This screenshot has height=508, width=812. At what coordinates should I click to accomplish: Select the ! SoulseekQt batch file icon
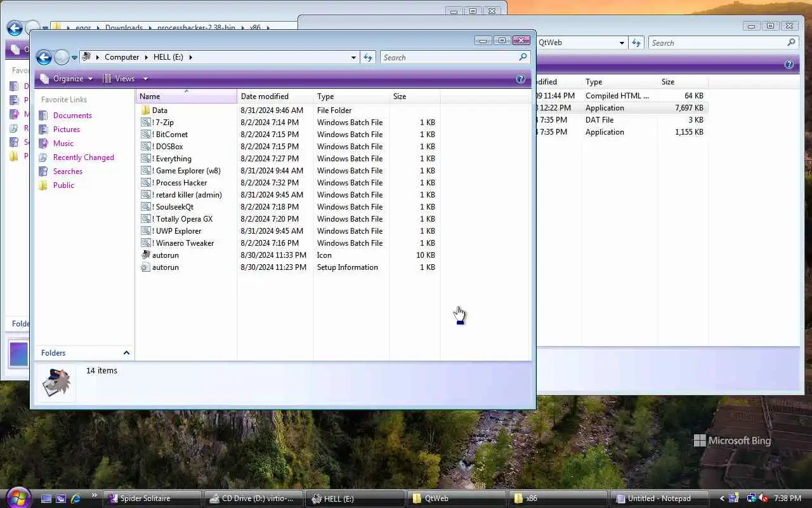[146, 207]
